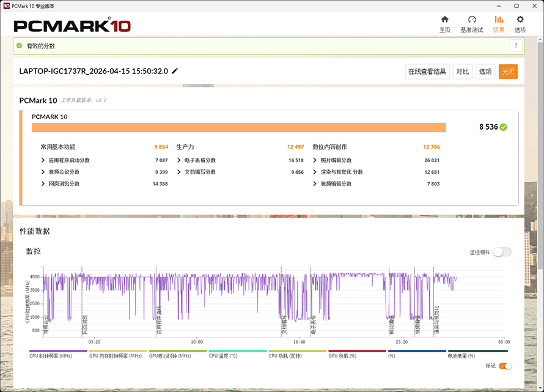Expand 应用程序启动分数 row

point(43,160)
